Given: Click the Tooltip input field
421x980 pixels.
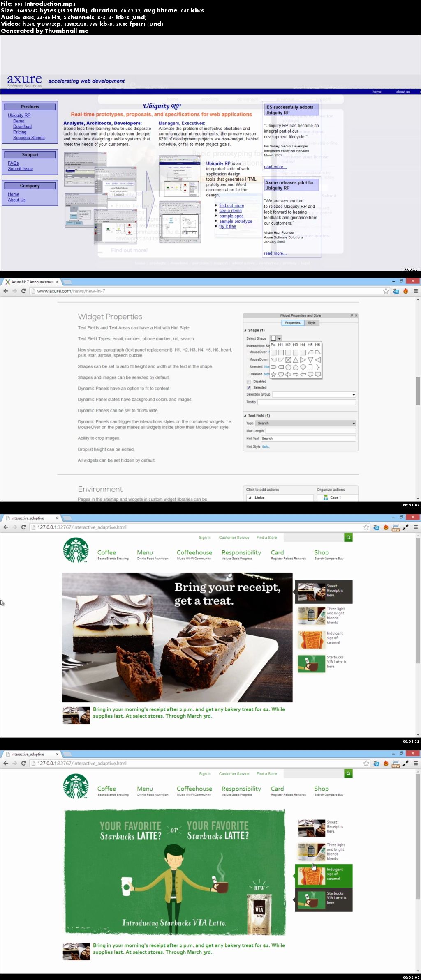Looking at the screenshot, I should (306, 402).
